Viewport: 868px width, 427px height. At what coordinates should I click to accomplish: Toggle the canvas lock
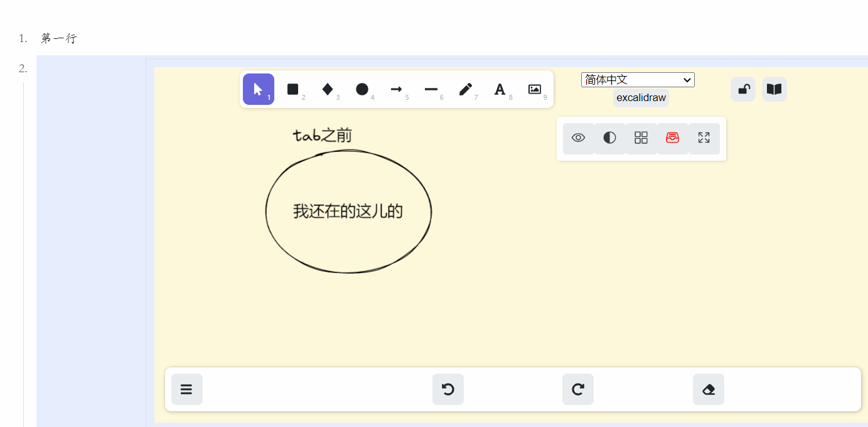[x=742, y=89]
